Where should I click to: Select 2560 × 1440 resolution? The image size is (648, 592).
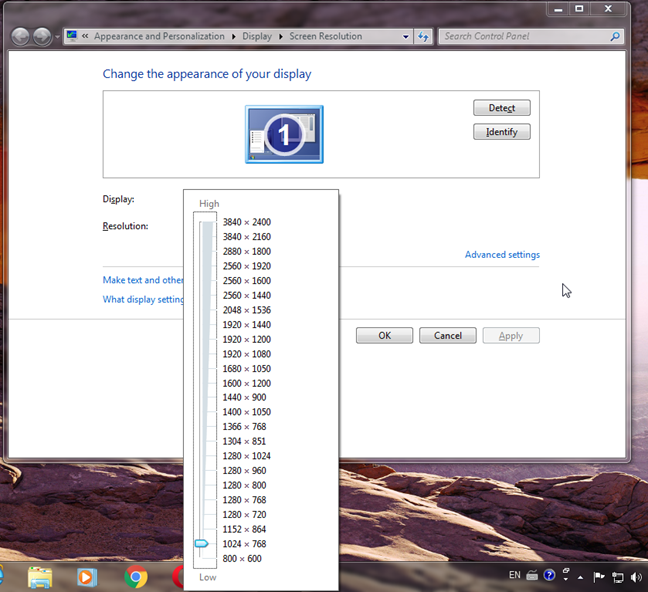[x=247, y=296]
